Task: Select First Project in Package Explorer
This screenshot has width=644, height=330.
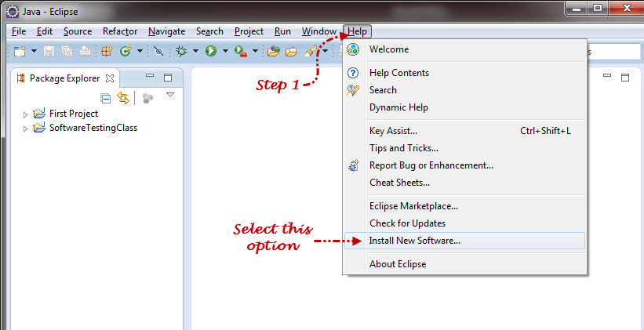Action: click(x=74, y=114)
